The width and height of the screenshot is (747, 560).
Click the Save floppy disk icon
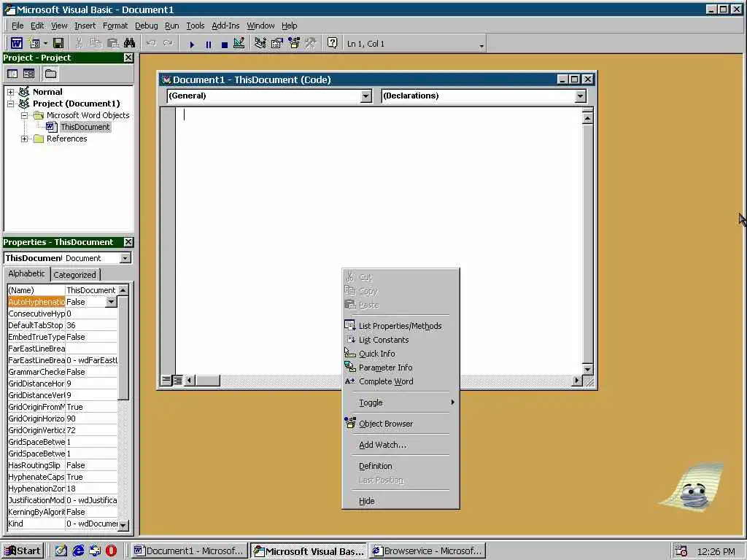pyautogui.click(x=58, y=43)
